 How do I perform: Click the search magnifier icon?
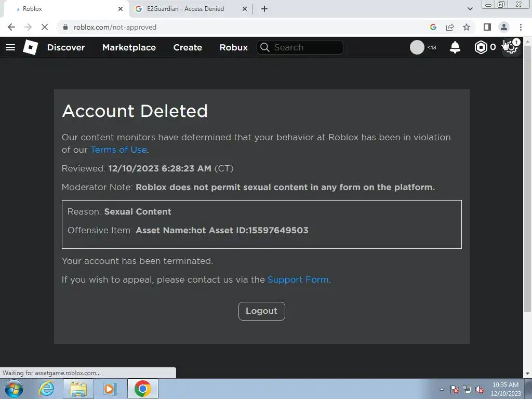264,47
